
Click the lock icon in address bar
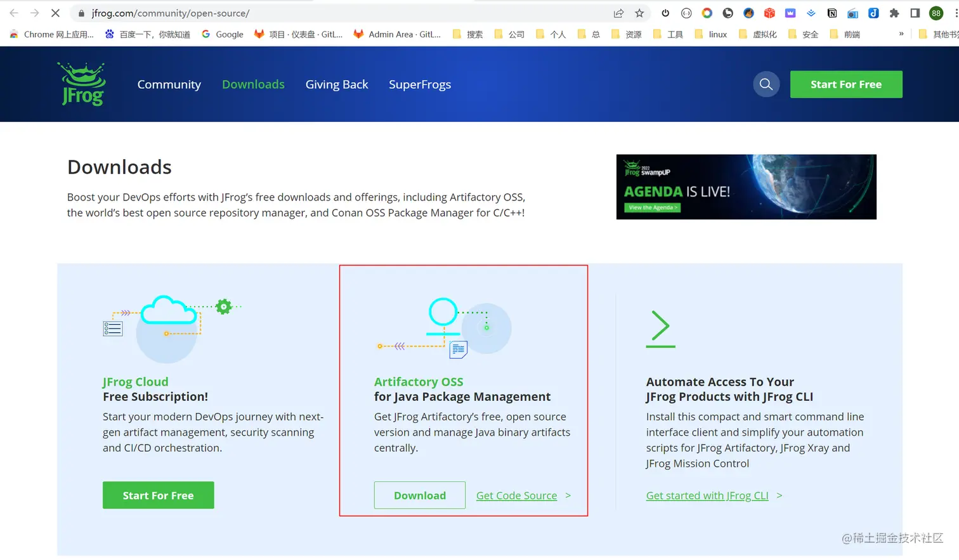click(81, 13)
